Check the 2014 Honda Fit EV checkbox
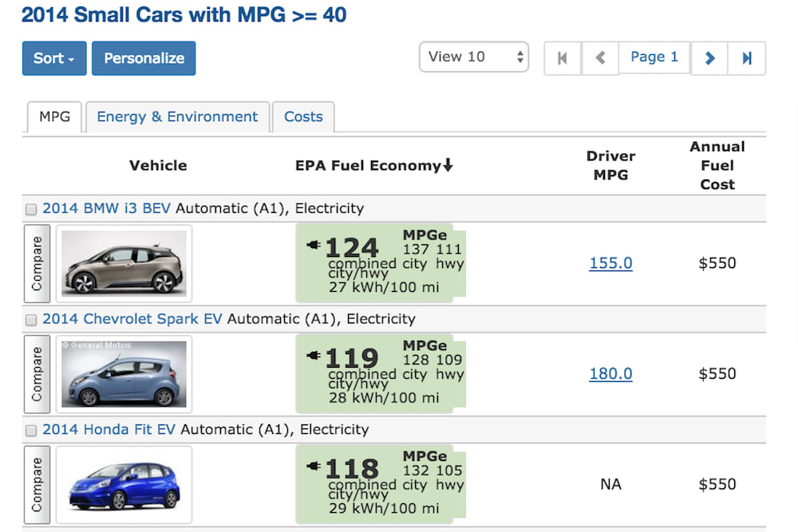Image resolution: width=798 pixels, height=532 pixels. click(x=31, y=430)
